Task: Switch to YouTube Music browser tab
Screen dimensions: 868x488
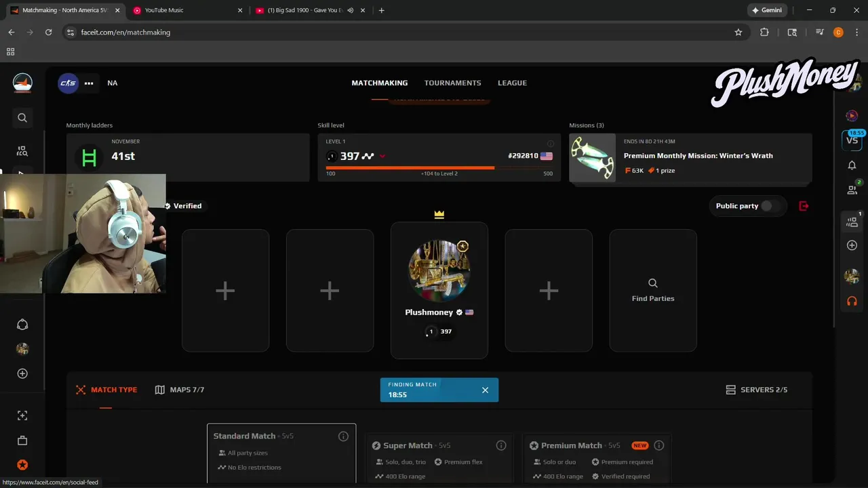Action: coord(187,10)
